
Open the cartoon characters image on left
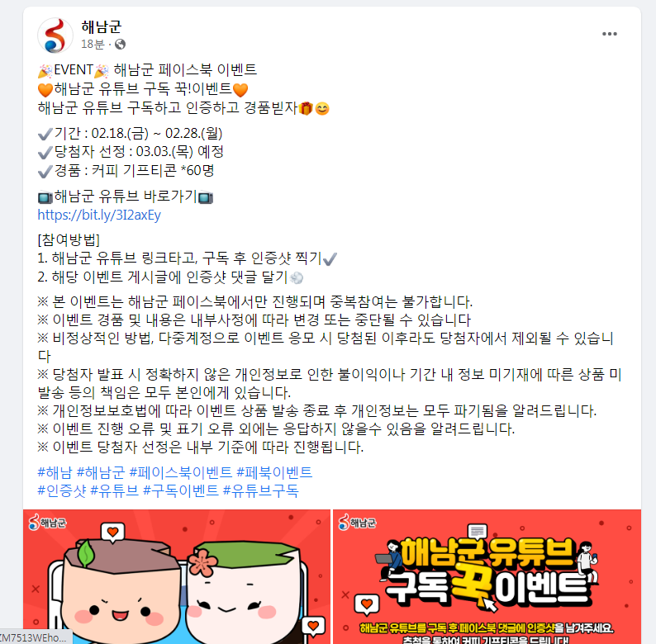(x=177, y=576)
